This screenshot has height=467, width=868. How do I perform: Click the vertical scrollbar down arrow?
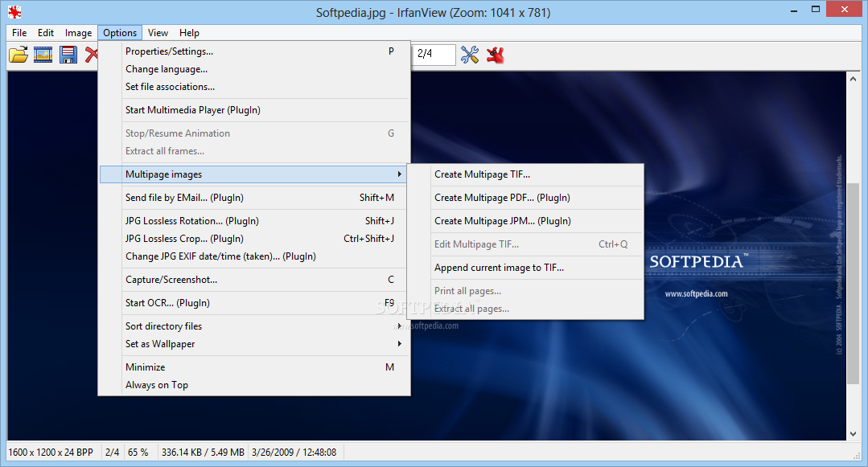tap(853, 434)
